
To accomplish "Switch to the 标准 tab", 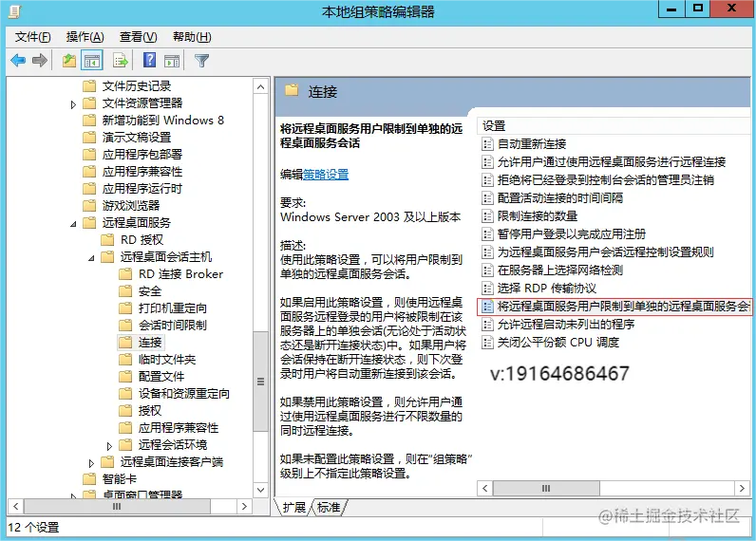I will [329, 507].
